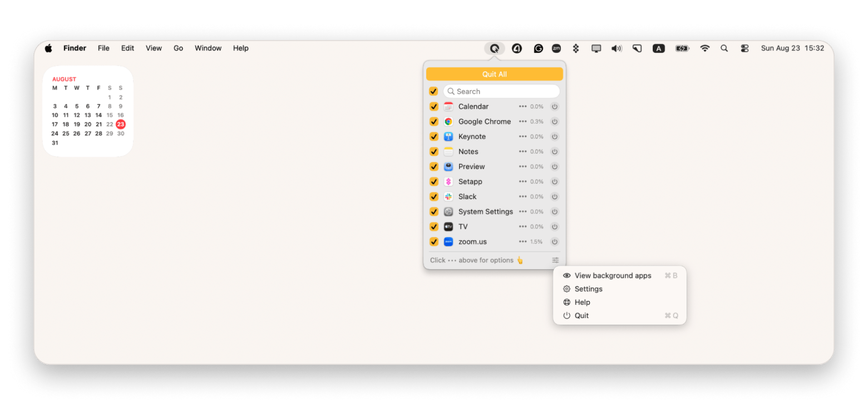The image size is (868, 416).
Task: Open Spotlight search in menu bar
Action: click(x=724, y=48)
